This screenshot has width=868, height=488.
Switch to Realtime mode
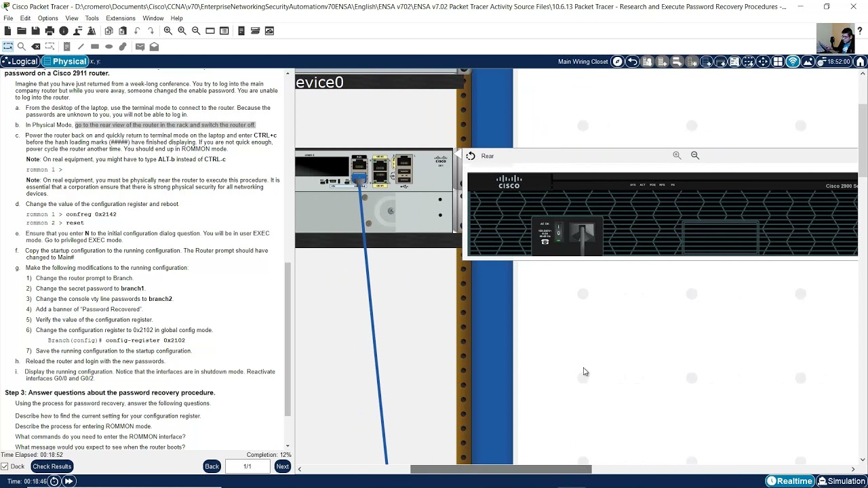790,481
